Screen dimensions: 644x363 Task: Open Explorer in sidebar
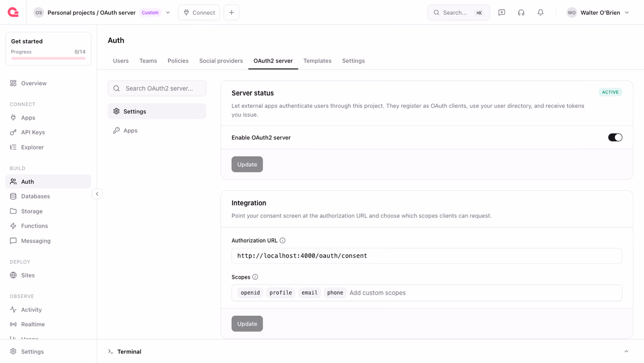48,147
